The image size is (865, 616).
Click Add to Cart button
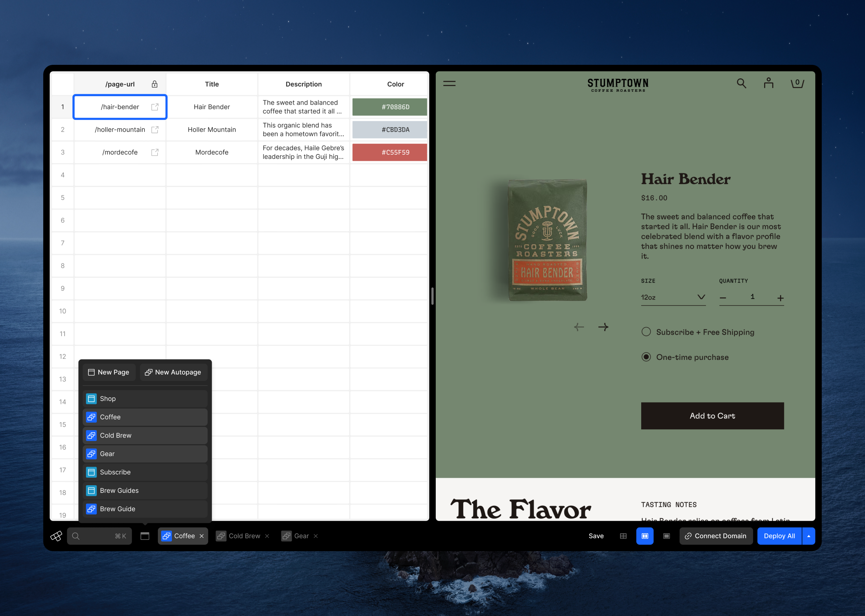[713, 416]
